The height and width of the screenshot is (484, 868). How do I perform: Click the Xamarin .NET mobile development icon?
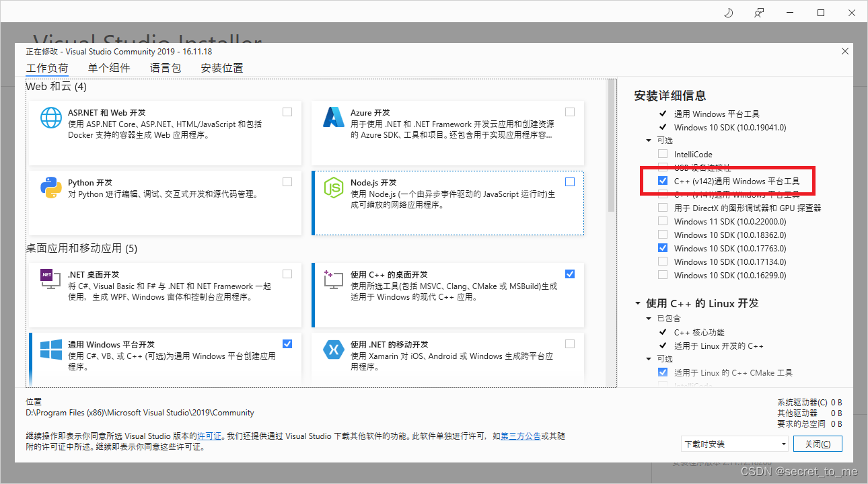coord(334,349)
